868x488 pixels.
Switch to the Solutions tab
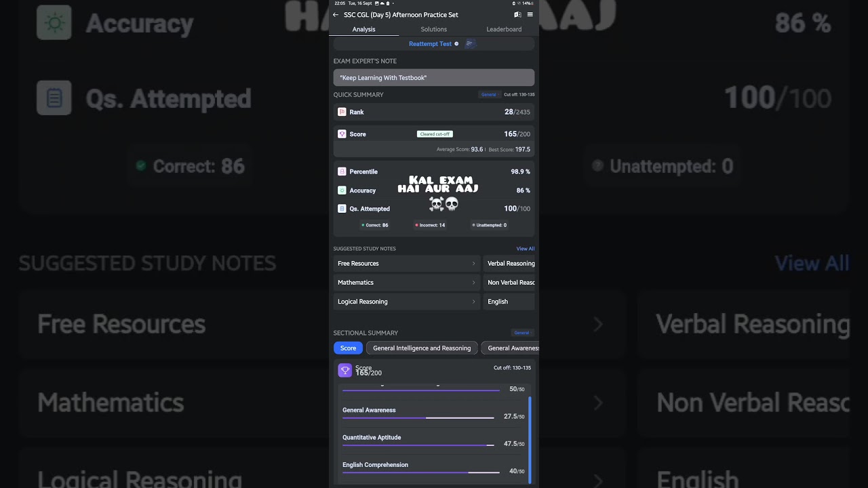point(433,29)
